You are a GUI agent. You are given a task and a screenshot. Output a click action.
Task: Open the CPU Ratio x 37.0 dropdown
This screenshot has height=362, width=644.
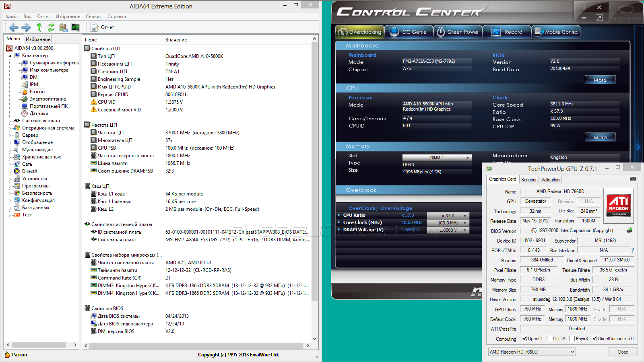click(448, 216)
